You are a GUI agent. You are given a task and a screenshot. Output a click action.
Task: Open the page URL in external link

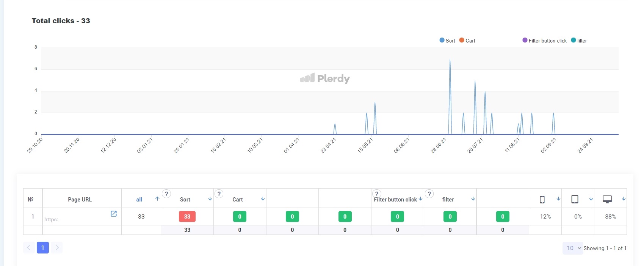(113, 214)
